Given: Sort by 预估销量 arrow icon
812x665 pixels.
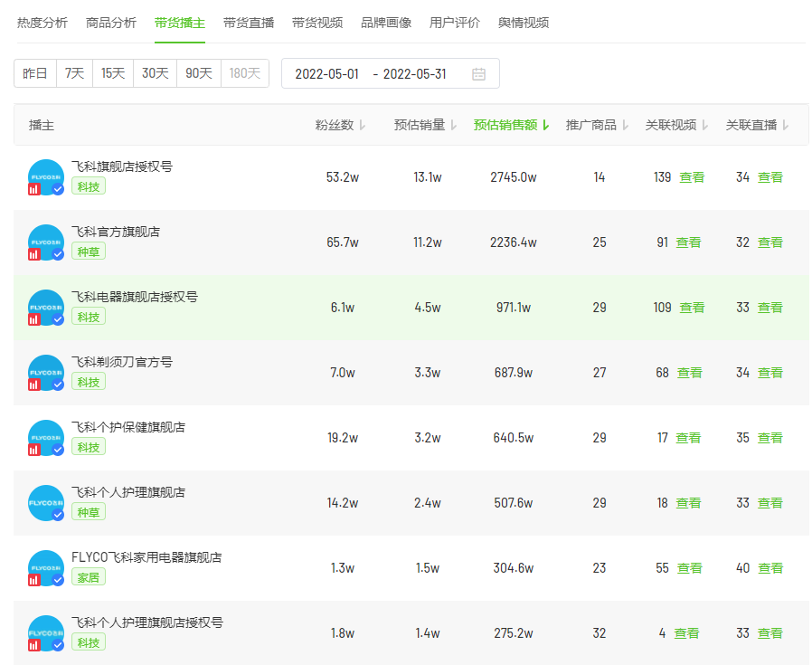Looking at the screenshot, I should point(454,126).
